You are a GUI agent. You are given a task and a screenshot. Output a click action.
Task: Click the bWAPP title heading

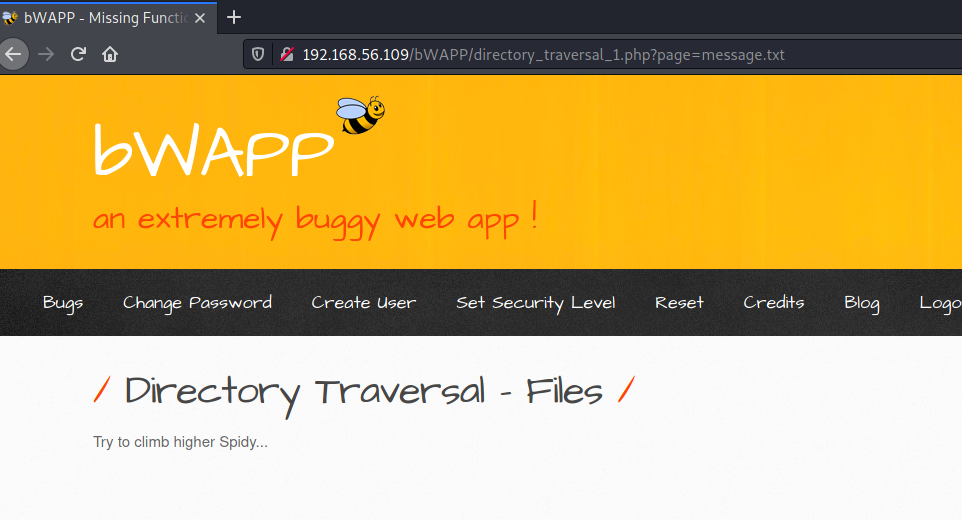pos(214,150)
